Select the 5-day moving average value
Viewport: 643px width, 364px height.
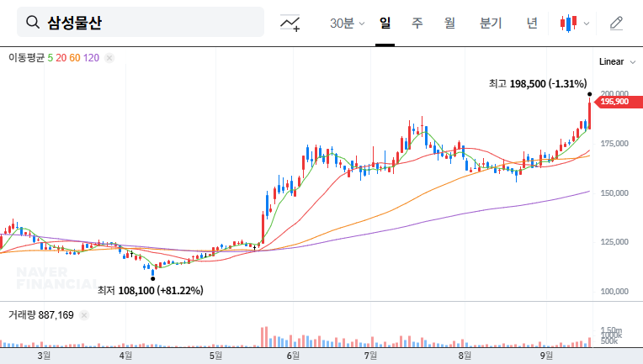point(50,58)
